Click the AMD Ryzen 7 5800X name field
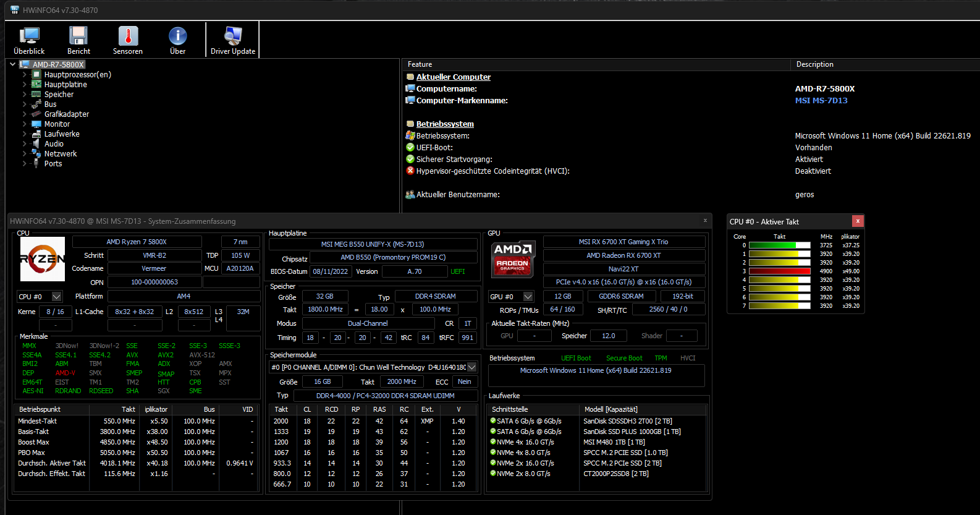This screenshot has height=515, width=980. coord(137,242)
